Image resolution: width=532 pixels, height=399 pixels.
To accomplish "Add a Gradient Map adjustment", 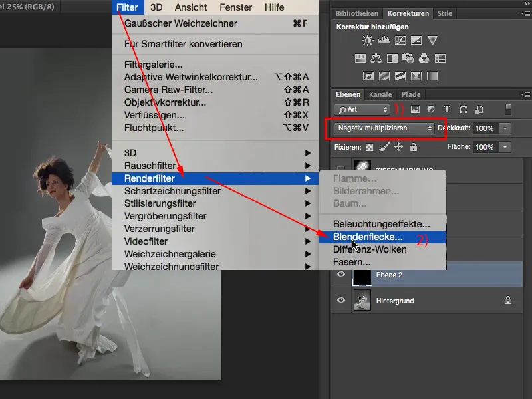I will [432, 76].
